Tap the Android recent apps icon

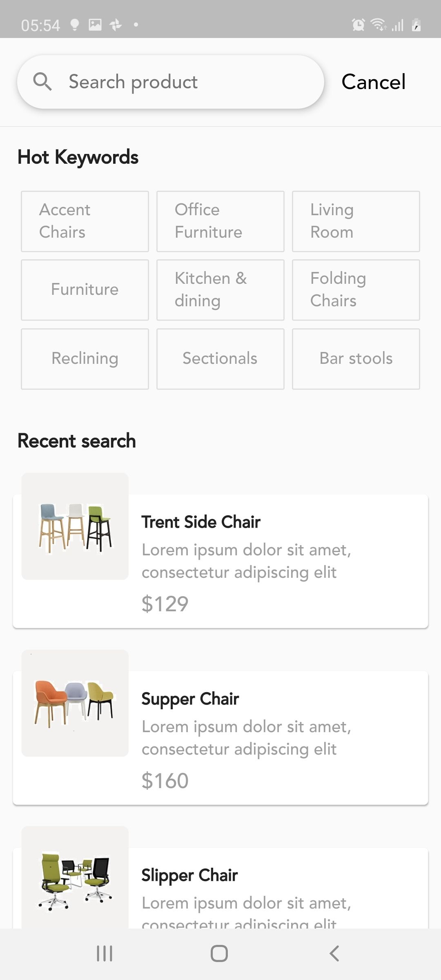click(x=105, y=953)
